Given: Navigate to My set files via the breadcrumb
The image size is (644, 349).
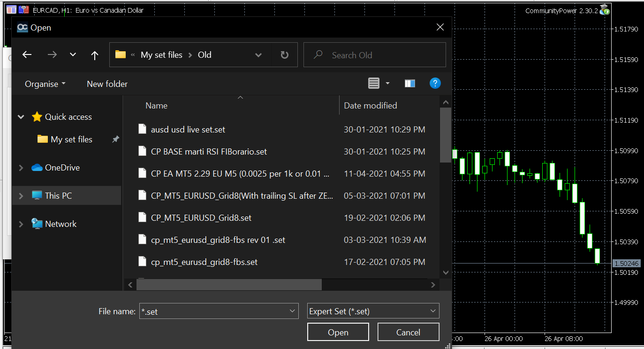Looking at the screenshot, I should point(161,54).
